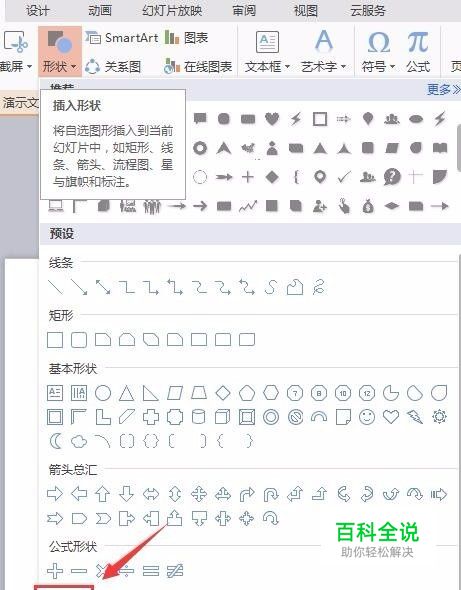This screenshot has height=590, width=461.
Task: Insert the right block arrow
Action: (55, 494)
